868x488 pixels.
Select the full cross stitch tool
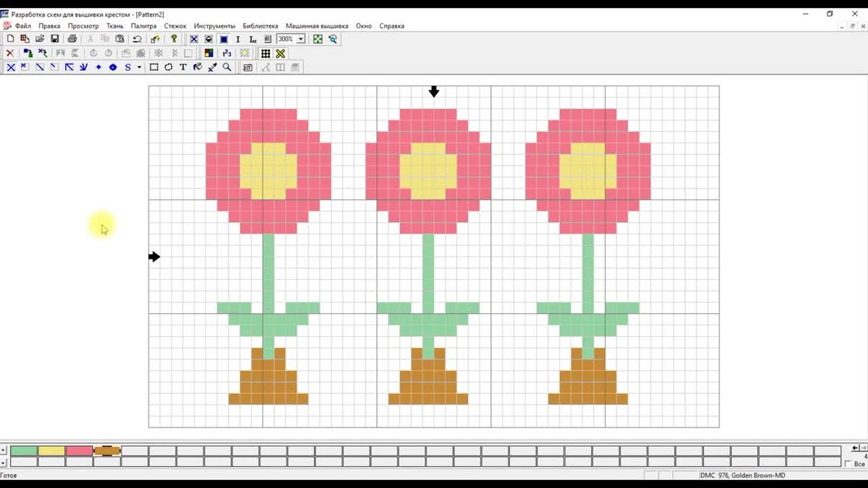tap(11, 67)
